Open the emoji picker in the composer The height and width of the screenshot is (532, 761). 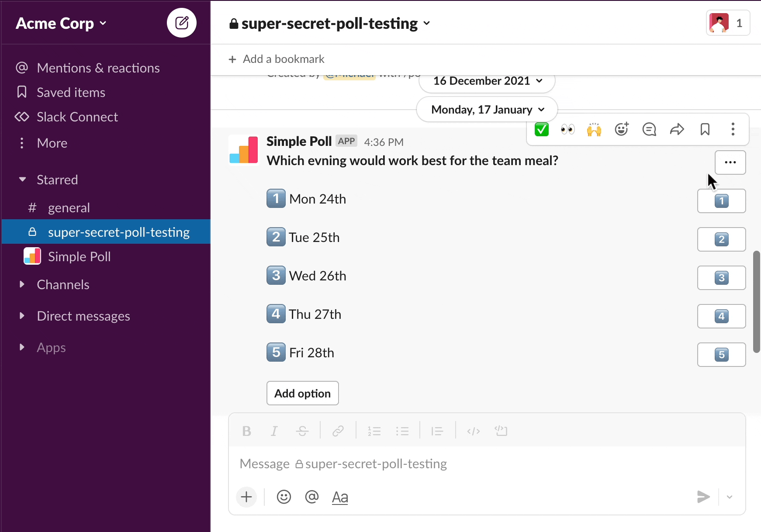click(x=284, y=497)
